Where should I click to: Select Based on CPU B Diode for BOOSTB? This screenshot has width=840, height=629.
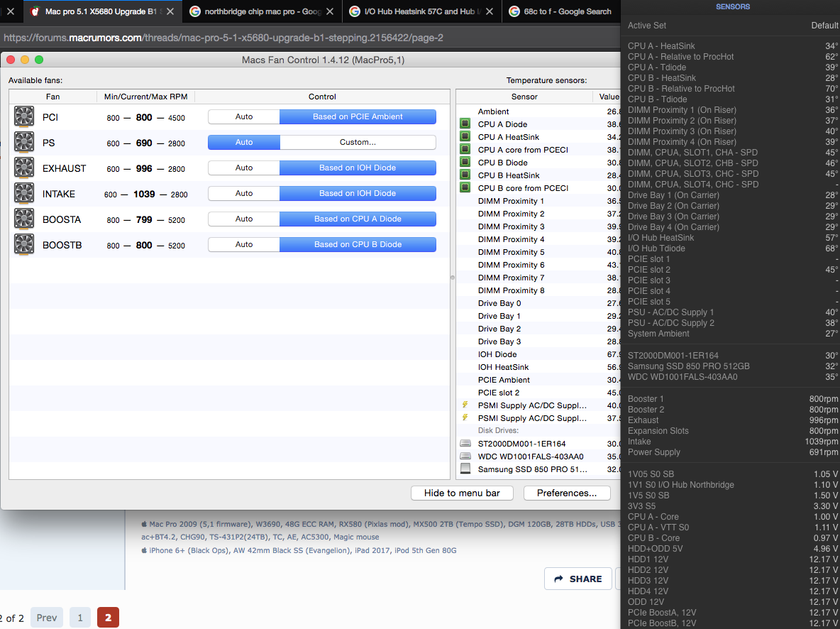tap(358, 244)
